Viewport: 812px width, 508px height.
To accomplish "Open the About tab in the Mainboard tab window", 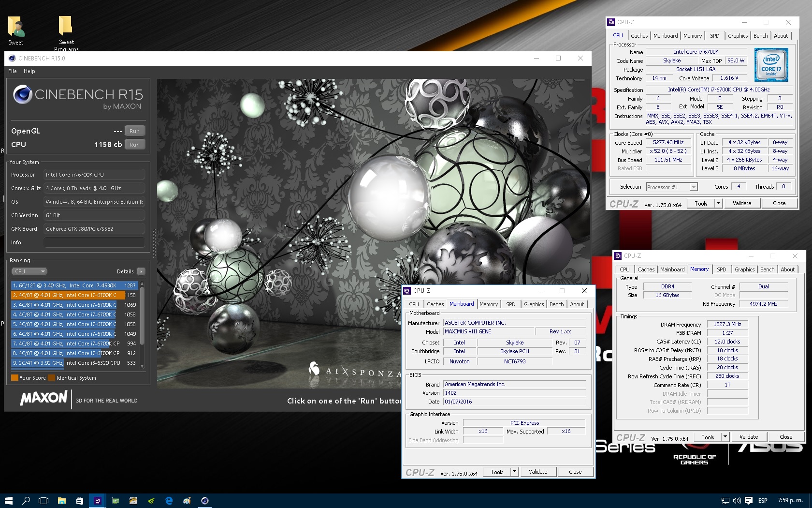I will (x=577, y=304).
